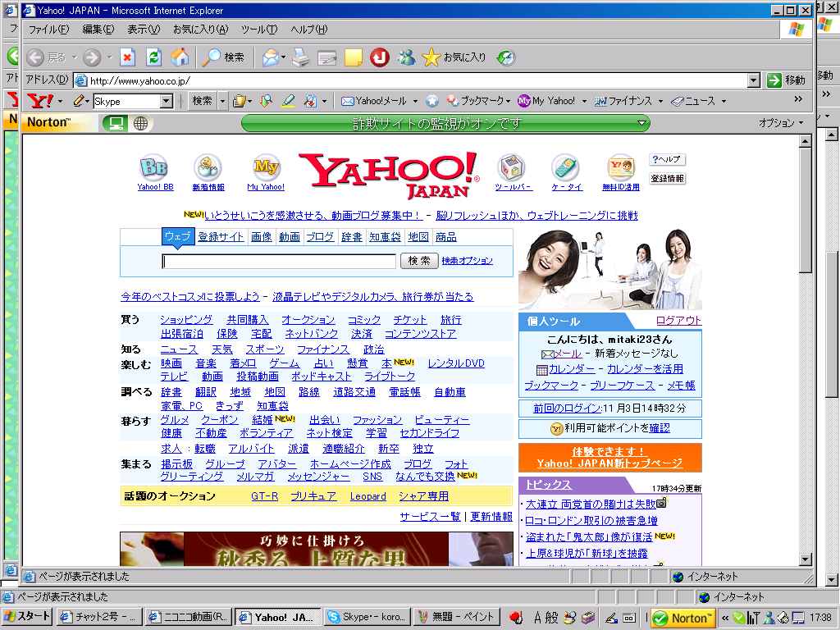Open Yahoo!メール in the Yahoo toolbar
The width and height of the screenshot is (840, 630).
pyautogui.click(x=374, y=101)
